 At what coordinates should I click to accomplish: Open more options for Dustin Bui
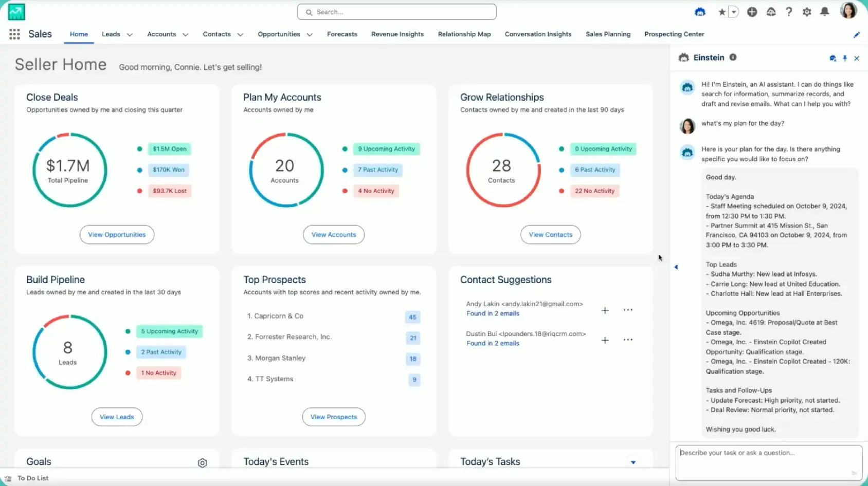(628, 340)
